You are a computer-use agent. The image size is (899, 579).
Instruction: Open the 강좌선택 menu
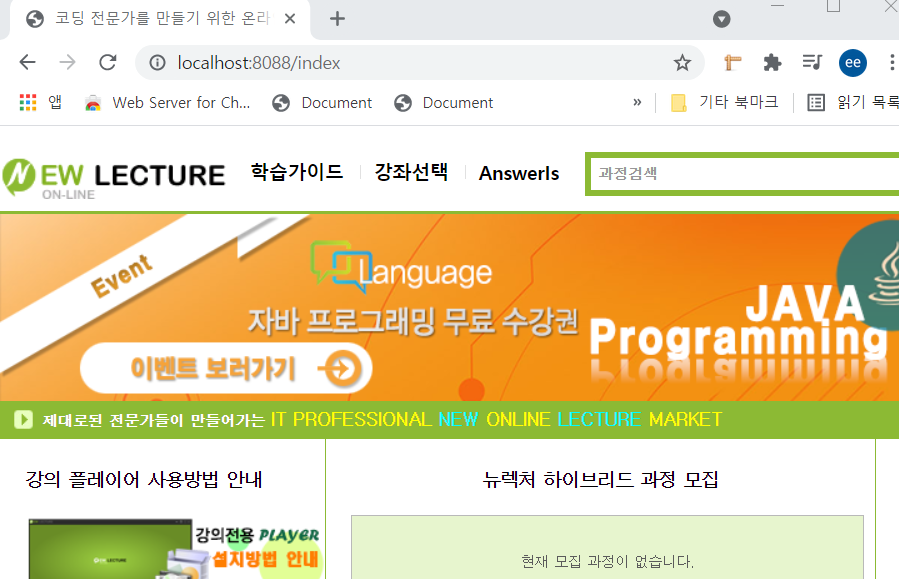click(x=411, y=172)
